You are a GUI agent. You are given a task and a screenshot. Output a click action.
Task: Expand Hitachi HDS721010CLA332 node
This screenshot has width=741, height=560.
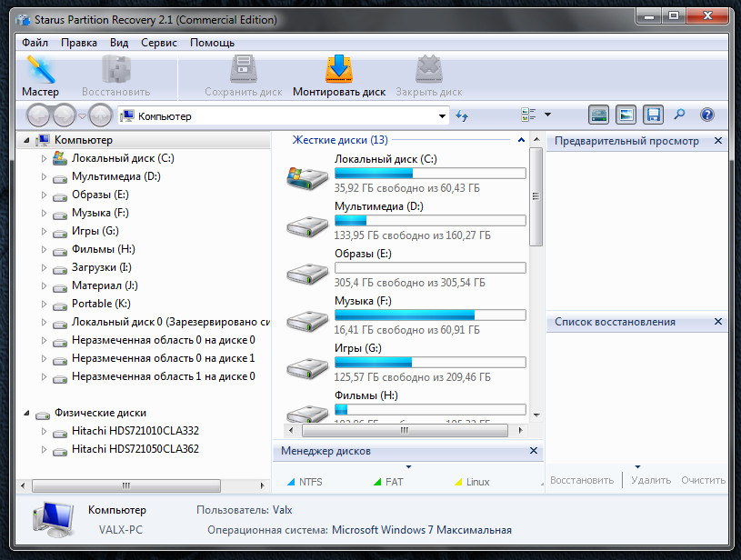(44, 431)
